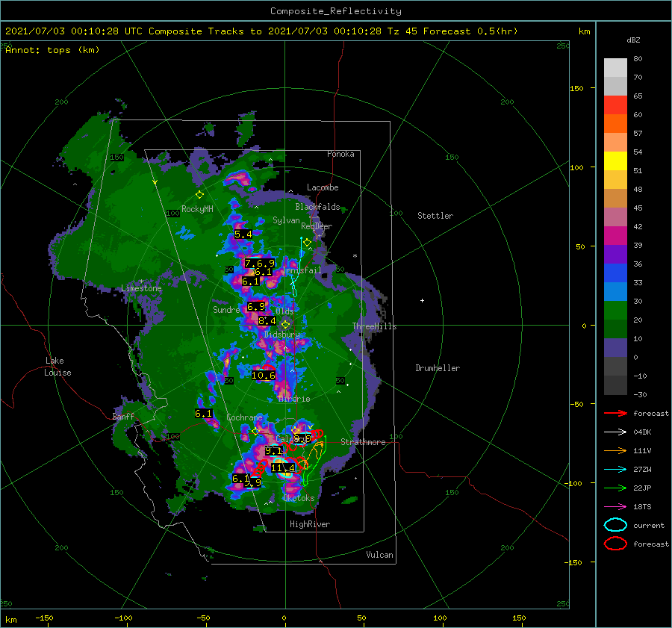Image resolution: width=672 pixels, height=628 pixels.
Task: Click the Ponoka city label
Action: tap(340, 154)
